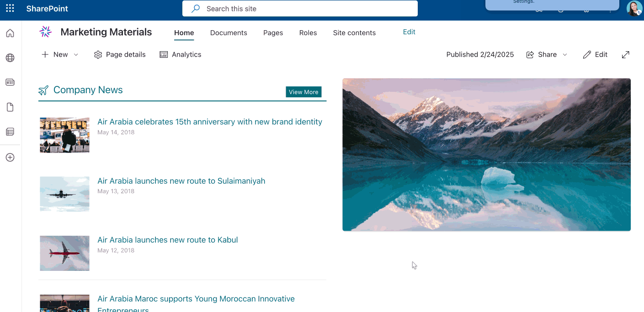Screen dimensions: 644x312
Task: Switch to the Pages tab
Action: click(x=273, y=33)
